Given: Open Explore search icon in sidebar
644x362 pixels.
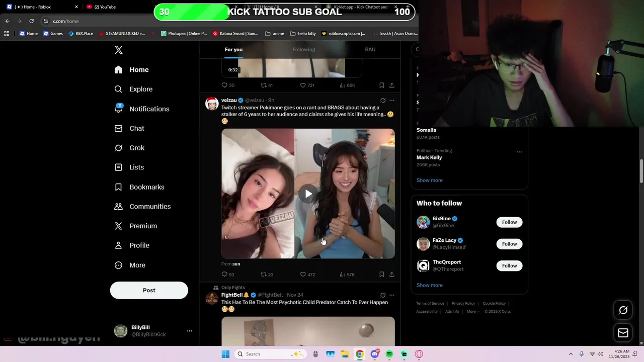Looking at the screenshot, I should point(118,89).
